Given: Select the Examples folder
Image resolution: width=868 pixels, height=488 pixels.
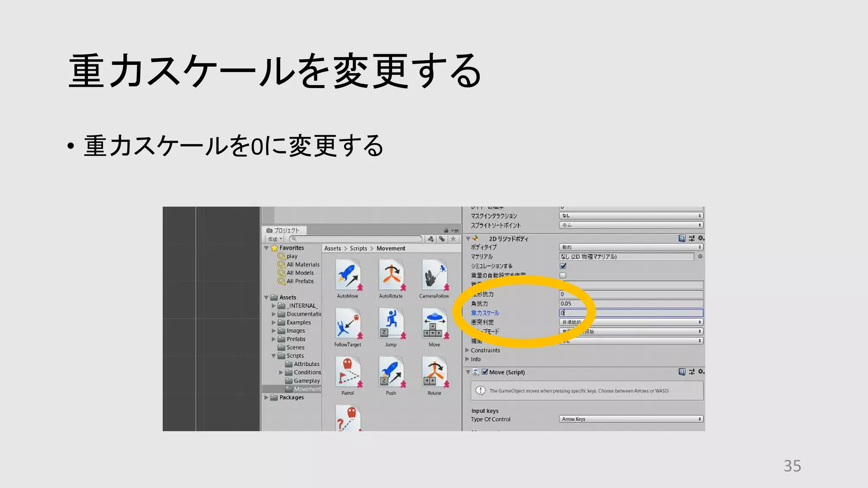Looking at the screenshot, I should [x=295, y=322].
